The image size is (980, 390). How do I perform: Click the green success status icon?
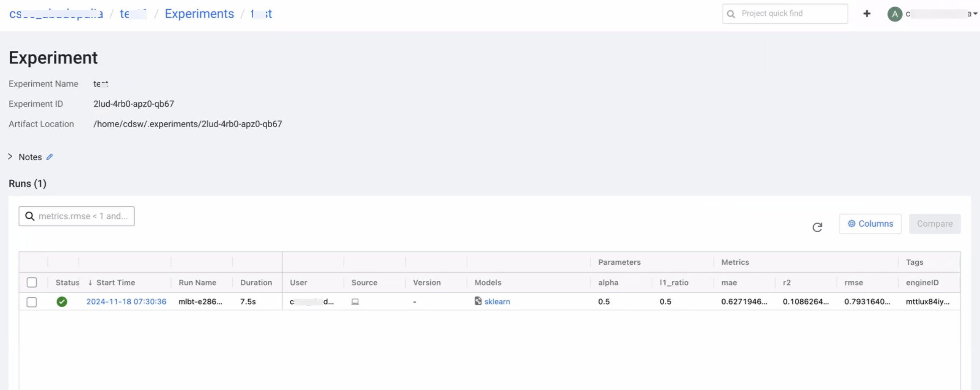pos(62,302)
